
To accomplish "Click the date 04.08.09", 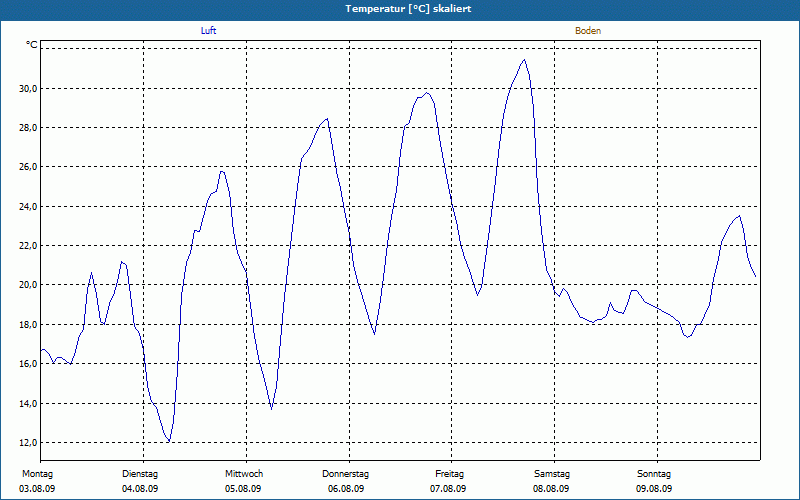I will pyautogui.click(x=140, y=489).
